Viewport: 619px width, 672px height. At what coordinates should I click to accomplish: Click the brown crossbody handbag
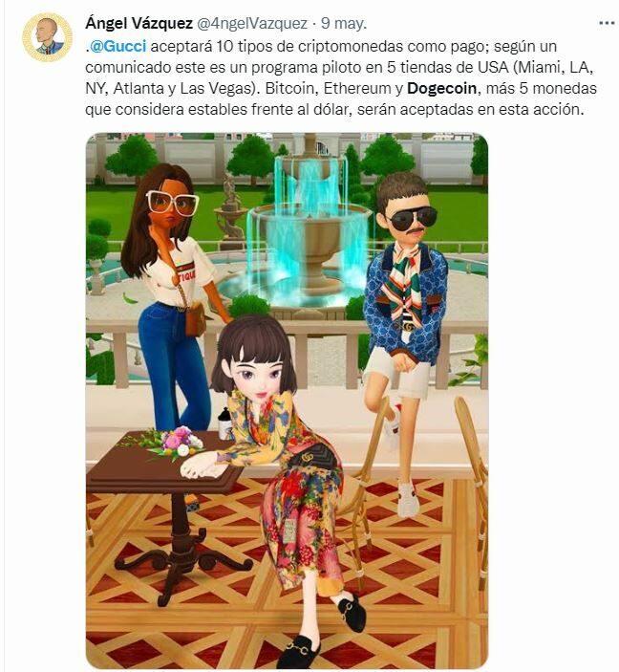195,318
